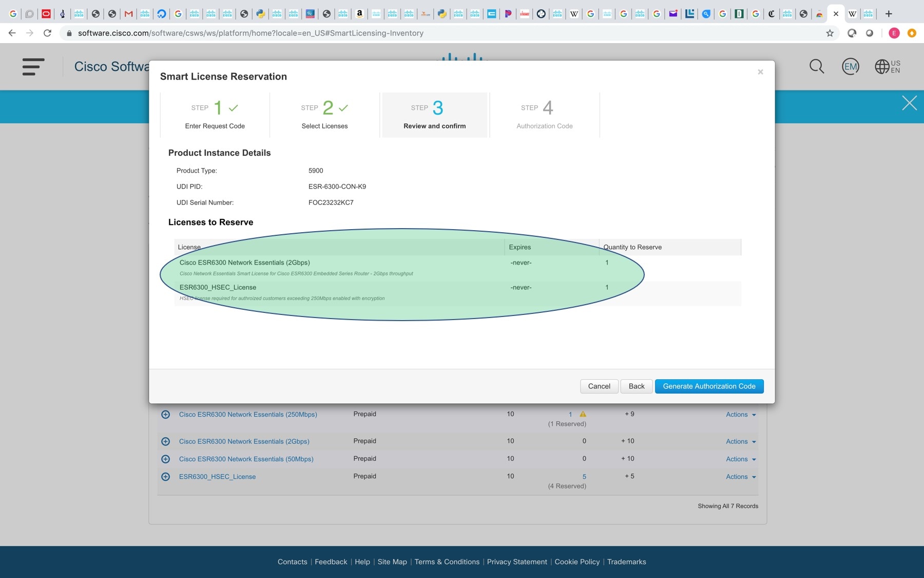Open Help footer link
924x578 pixels.
[362, 562]
